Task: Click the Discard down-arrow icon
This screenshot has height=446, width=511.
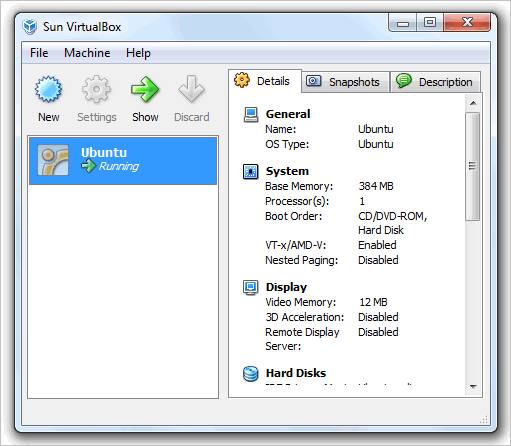Action: tap(191, 89)
